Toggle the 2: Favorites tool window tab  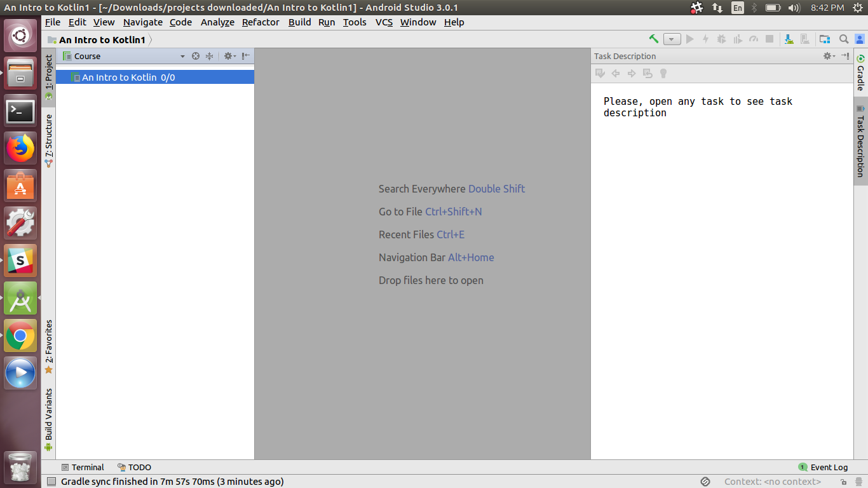click(x=49, y=347)
